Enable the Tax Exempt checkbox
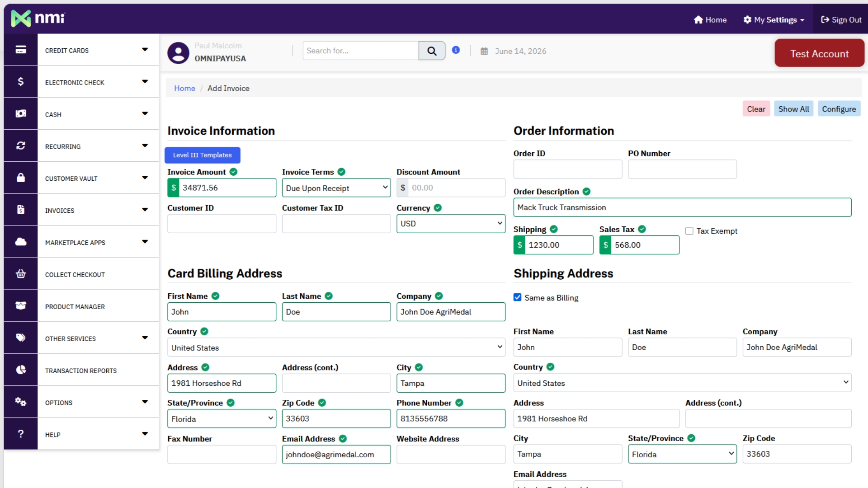Screen dimensions: 868x488 [689, 231]
